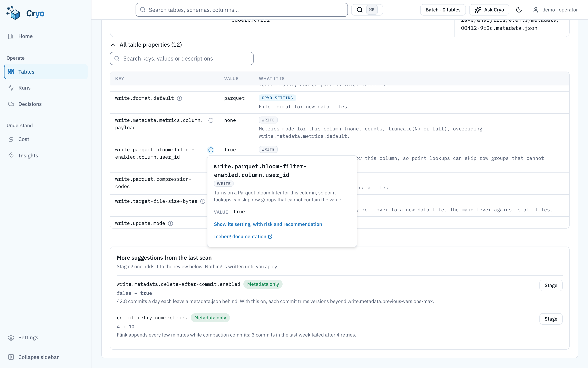
Task: Click the Metadata only badge for commit.retry.num-retries
Action: point(210,318)
